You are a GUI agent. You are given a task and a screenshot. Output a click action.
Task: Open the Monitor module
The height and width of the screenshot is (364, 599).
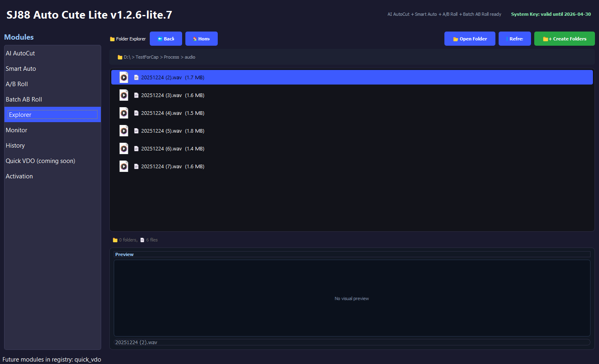16,130
